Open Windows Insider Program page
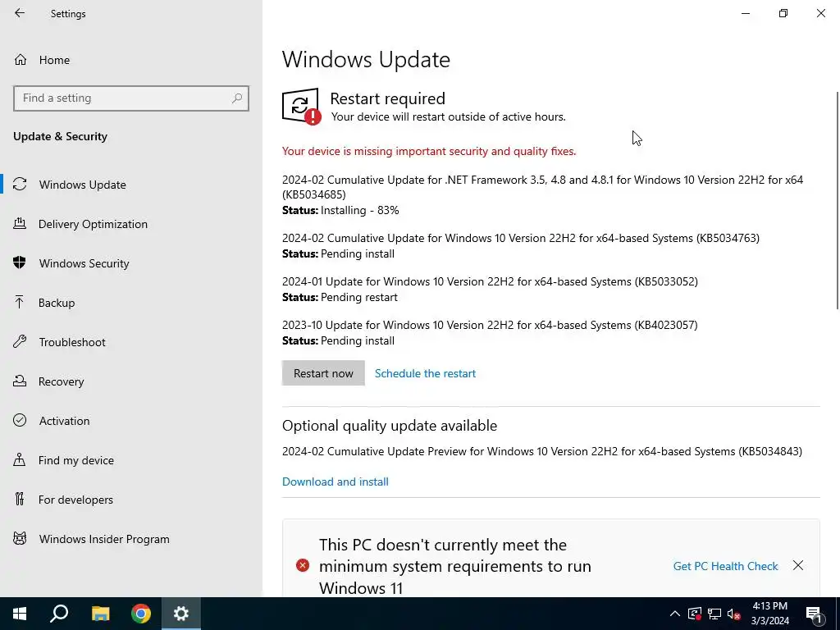This screenshot has height=630, width=840. (131, 539)
